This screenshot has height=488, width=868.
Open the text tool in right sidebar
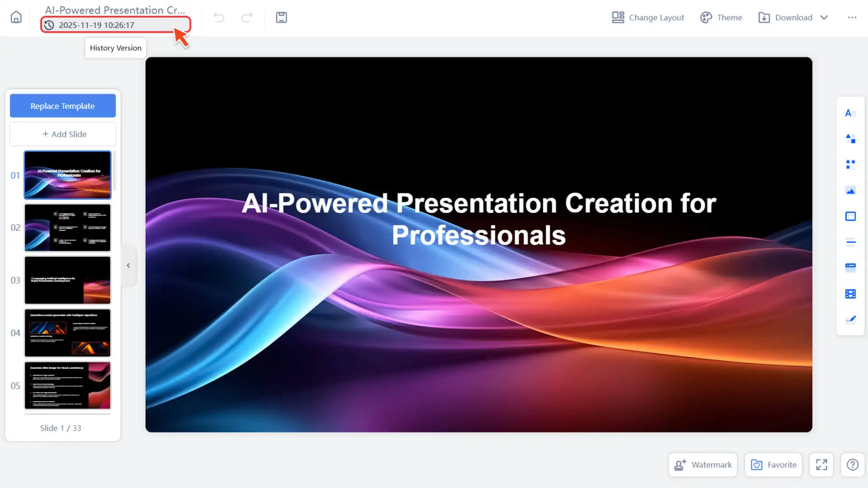click(x=850, y=113)
